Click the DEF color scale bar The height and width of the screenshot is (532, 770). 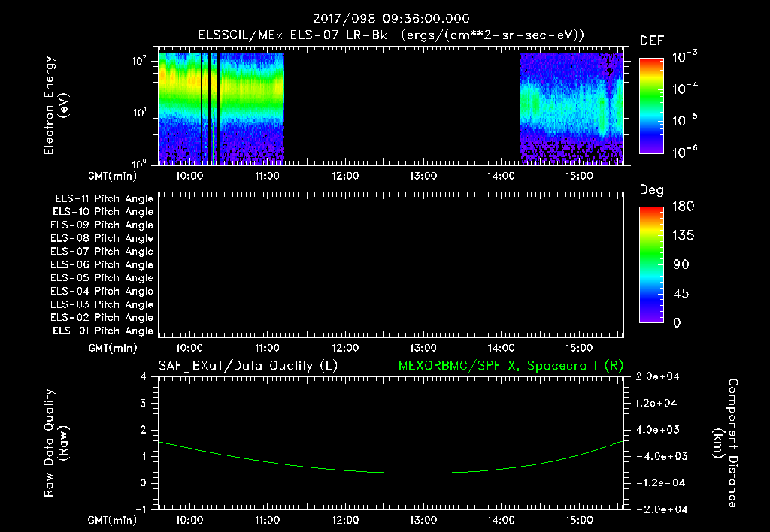(651, 105)
